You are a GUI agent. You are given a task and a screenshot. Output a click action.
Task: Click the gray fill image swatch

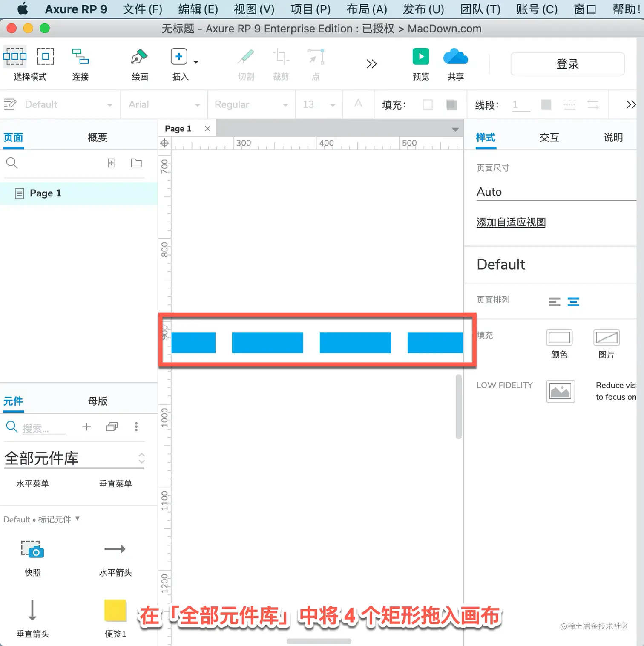tap(451, 104)
